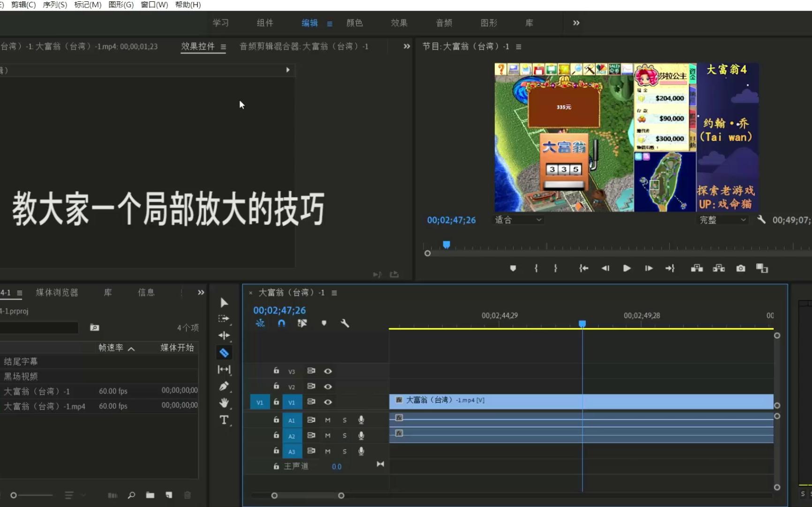Open the timeline panel menu

pyautogui.click(x=334, y=292)
